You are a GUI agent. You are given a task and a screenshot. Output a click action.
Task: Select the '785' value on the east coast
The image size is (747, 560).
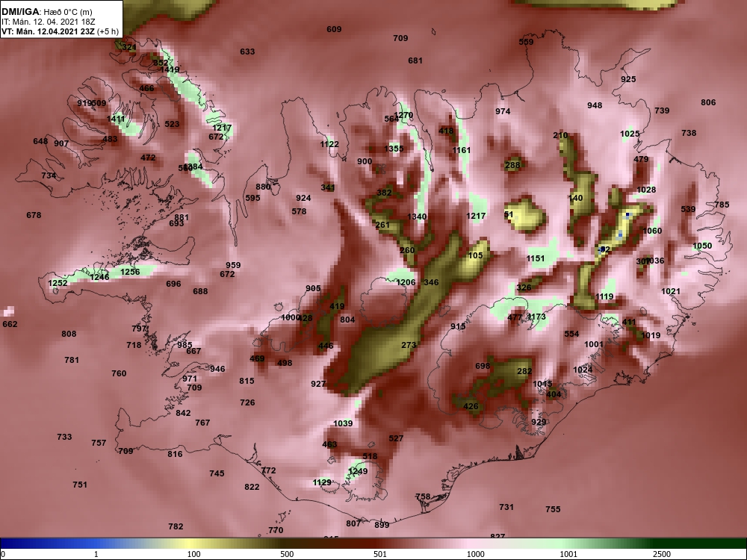[x=722, y=205]
